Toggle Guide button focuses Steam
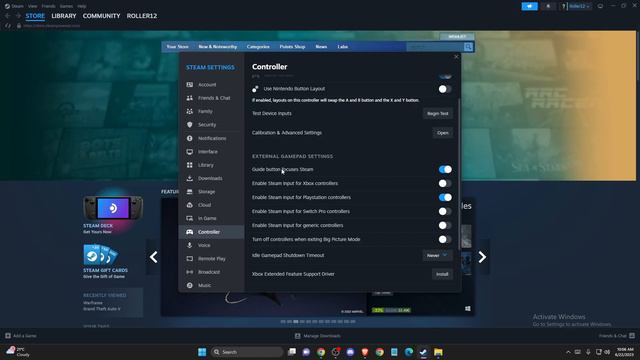Viewport: 640px width, 360px height. (x=445, y=169)
